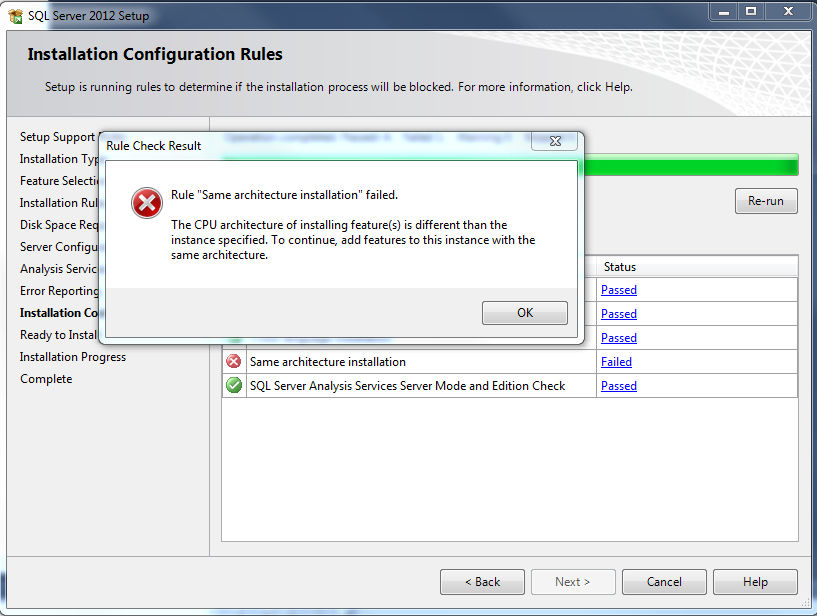The image size is (817, 616).
Task: Click OK in Rule Check Result dialog
Action: pyautogui.click(x=525, y=313)
